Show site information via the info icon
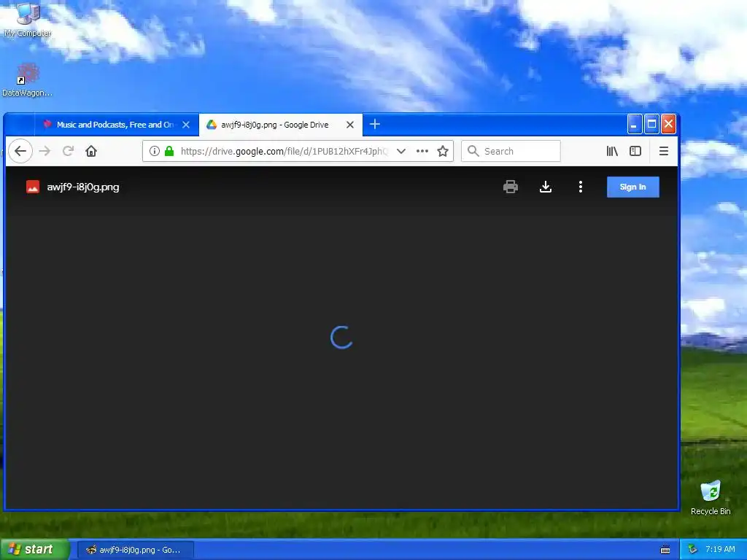This screenshot has height=560, width=747. (x=155, y=151)
